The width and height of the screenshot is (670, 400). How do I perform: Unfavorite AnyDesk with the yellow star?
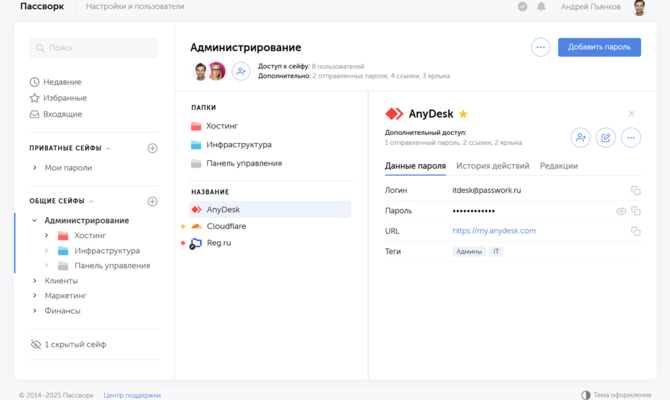pos(463,114)
